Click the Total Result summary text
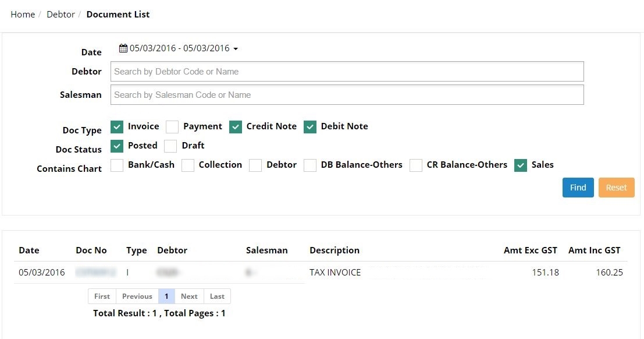 coord(159,313)
